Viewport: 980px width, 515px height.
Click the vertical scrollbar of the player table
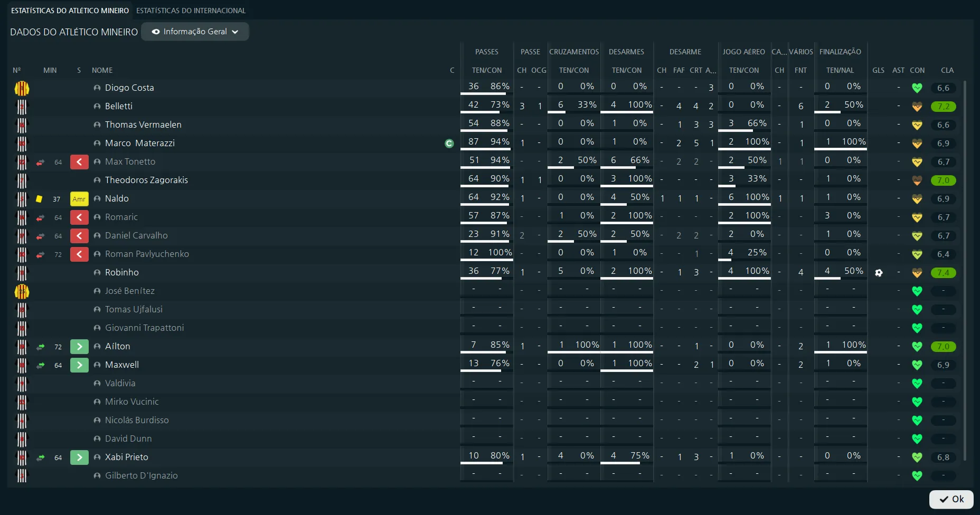[965, 270]
